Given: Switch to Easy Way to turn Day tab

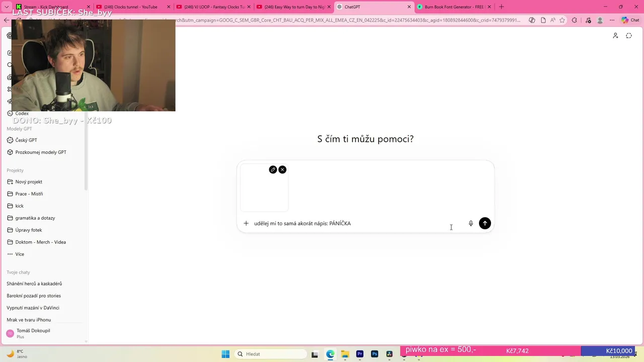Looking at the screenshot, I should click(x=293, y=7).
